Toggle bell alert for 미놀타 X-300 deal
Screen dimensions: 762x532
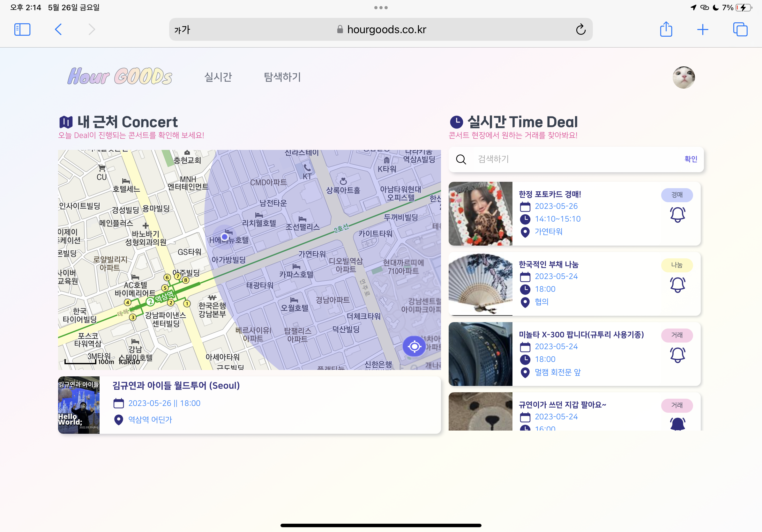tap(677, 355)
